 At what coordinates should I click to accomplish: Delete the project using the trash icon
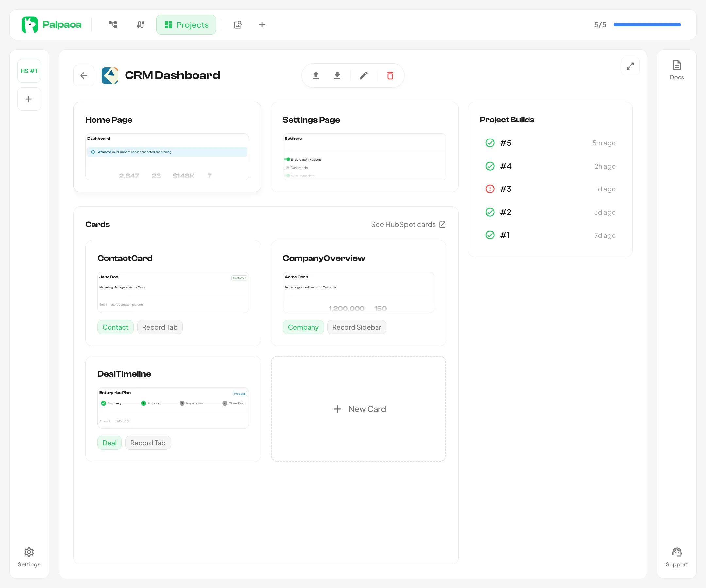(390, 75)
